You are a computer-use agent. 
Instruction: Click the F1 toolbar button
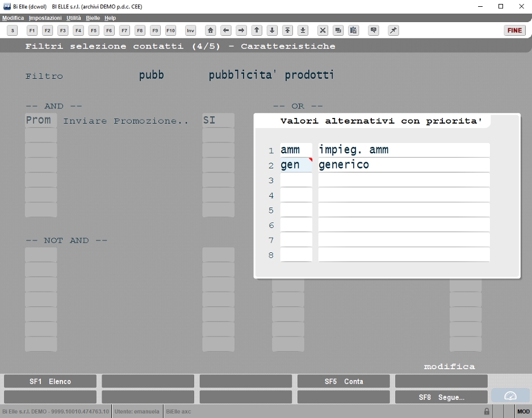[32, 31]
